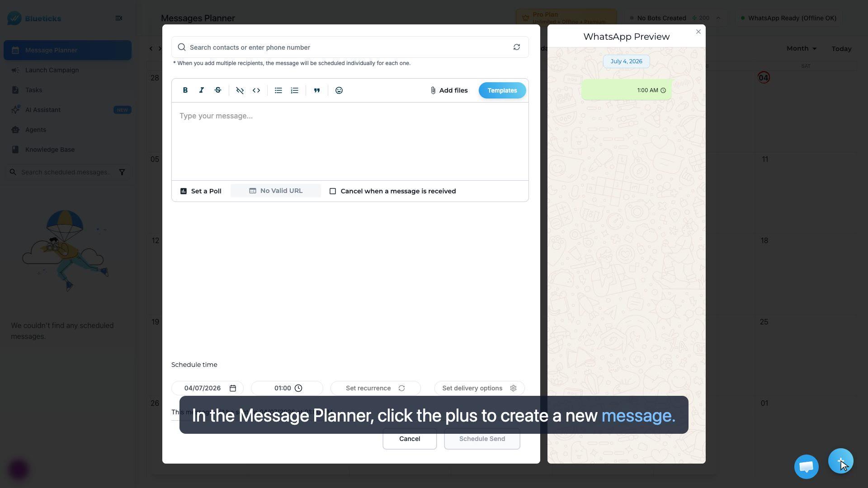
Task: Click the search magnifier in contacts field
Action: [x=181, y=47]
